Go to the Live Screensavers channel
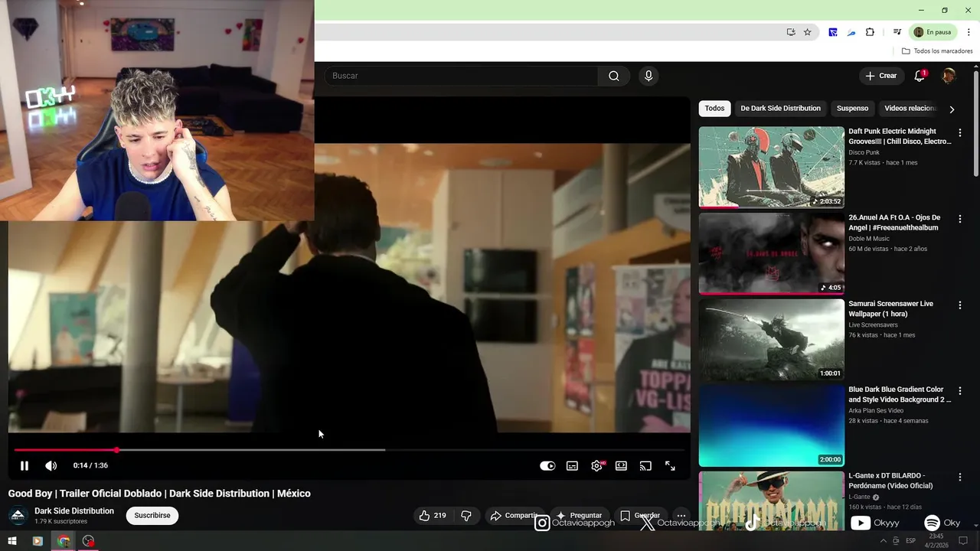The image size is (980, 551). tap(873, 325)
